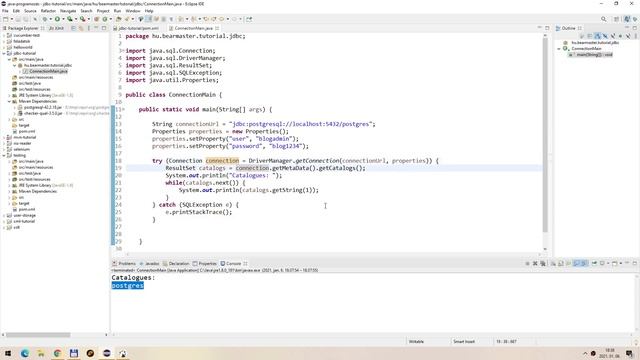Switch to the Java perspective icon
This screenshot has height=360, width=640.
[627, 19]
